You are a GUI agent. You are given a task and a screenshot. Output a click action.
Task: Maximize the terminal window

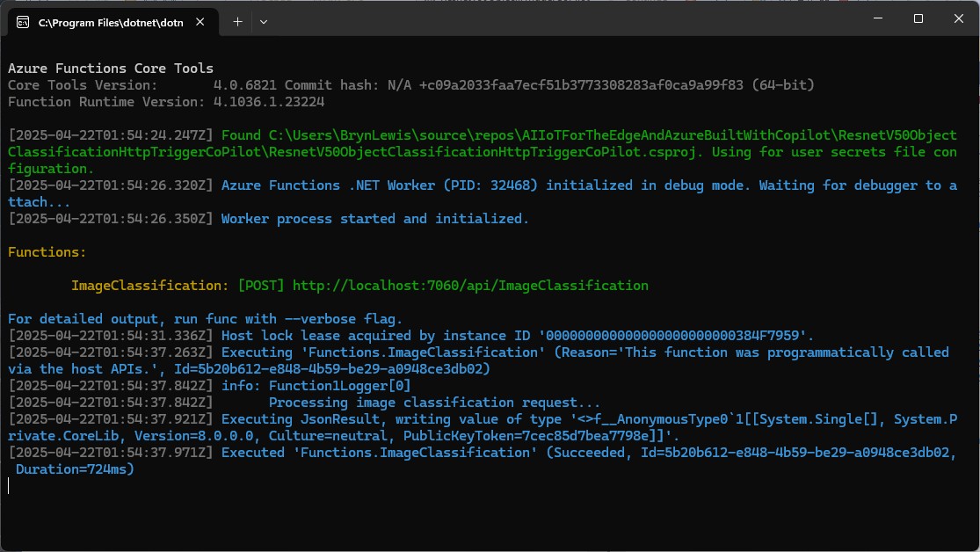pos(918,18)
